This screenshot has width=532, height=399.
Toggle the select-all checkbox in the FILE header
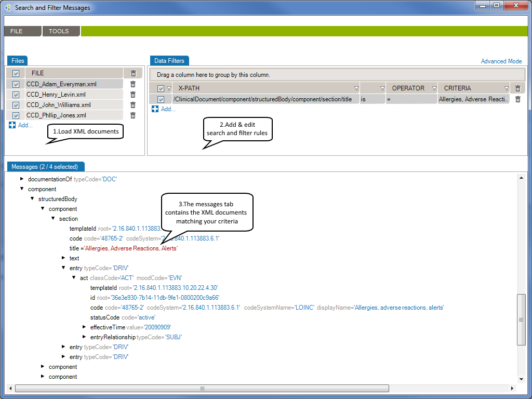tap(16, 73)
